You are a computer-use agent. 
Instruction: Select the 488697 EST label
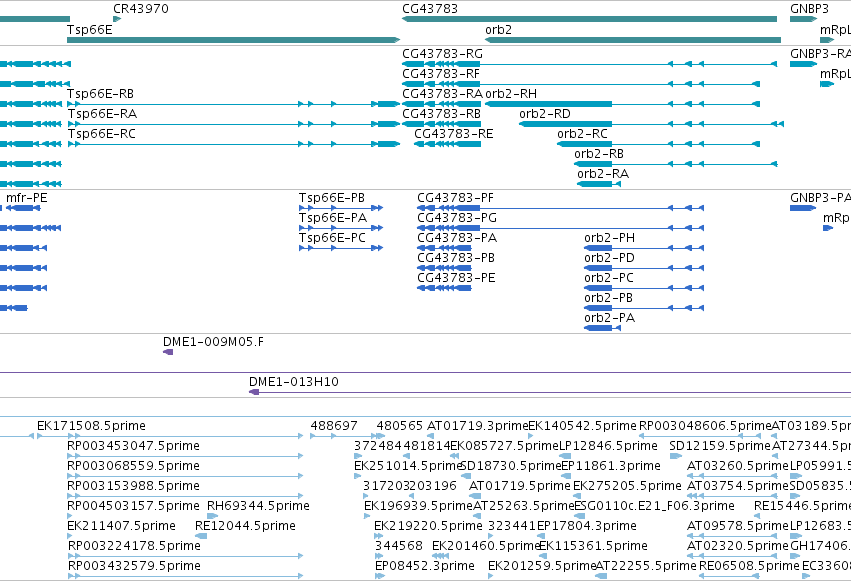tap(334, 426)
